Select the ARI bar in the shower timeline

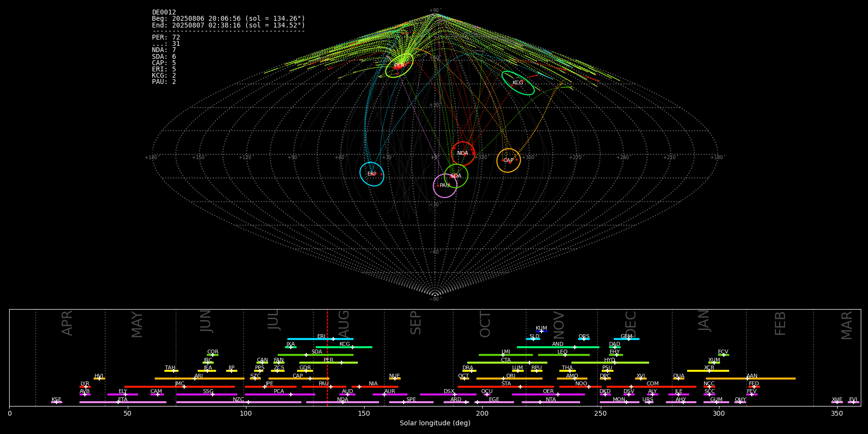200,379
